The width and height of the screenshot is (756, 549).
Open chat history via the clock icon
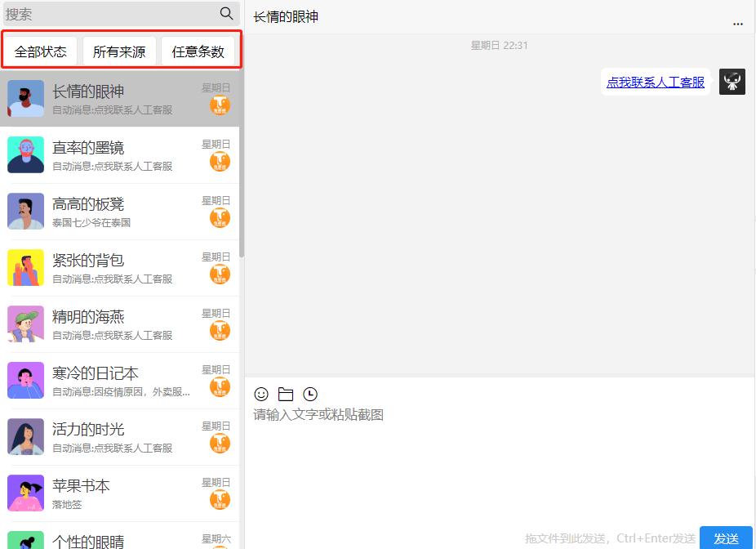(x=309, y=395)
